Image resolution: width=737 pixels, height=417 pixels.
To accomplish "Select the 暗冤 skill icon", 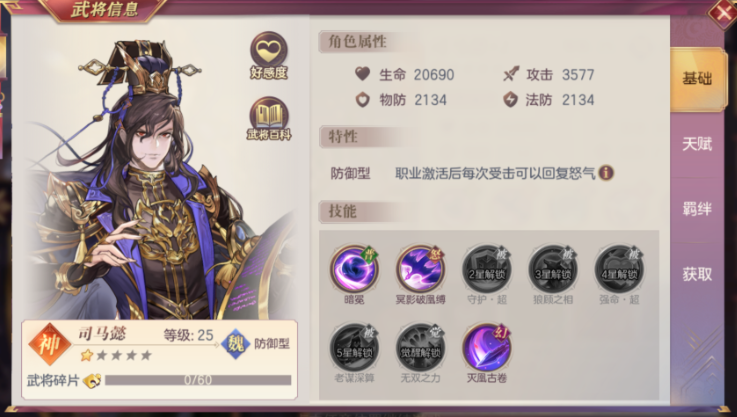I will (x=354, y=269).
